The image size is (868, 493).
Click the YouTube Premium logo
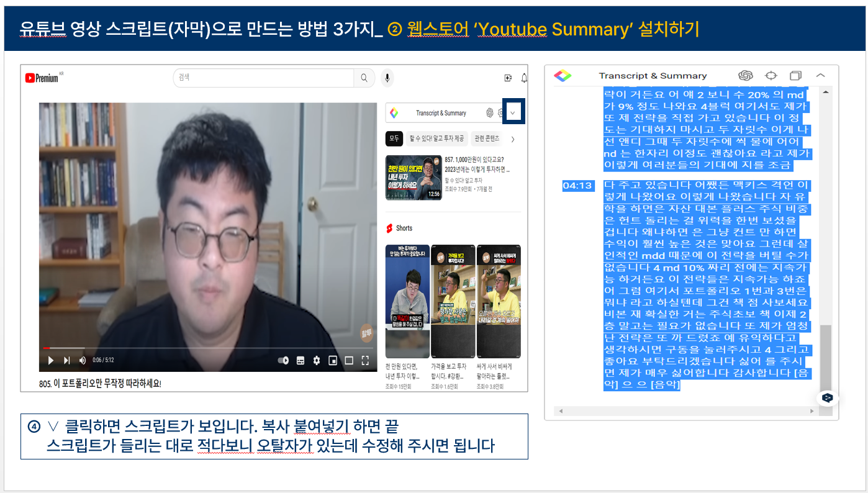[45, 78]
